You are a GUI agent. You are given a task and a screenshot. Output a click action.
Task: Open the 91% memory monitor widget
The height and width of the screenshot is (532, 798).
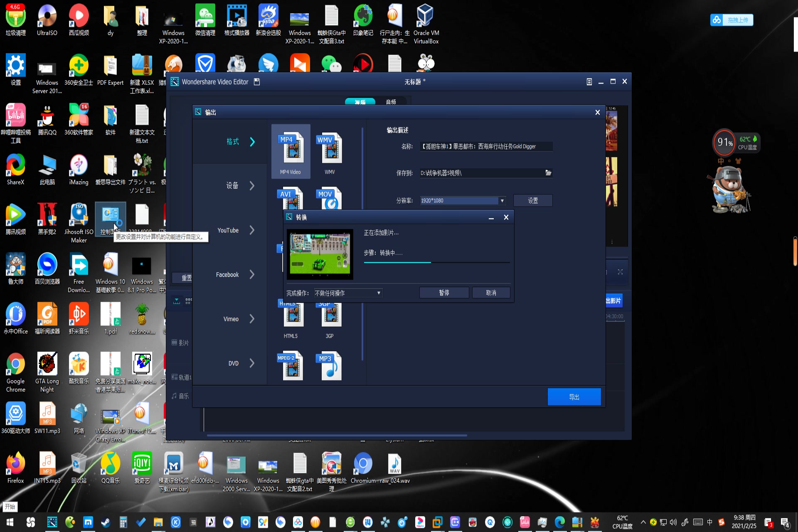tap(724, 143)
